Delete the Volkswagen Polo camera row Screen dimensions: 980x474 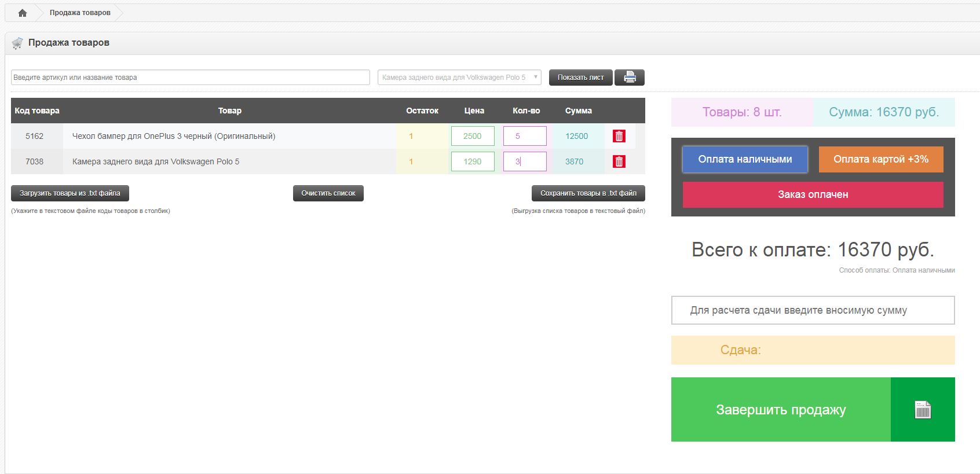pos(619,161)
